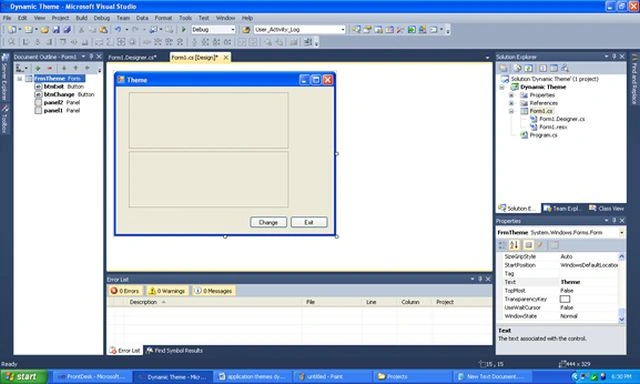The image size is (640, 384).
Task: Select the upper panel on the Theme form
Action: (209, 120)
